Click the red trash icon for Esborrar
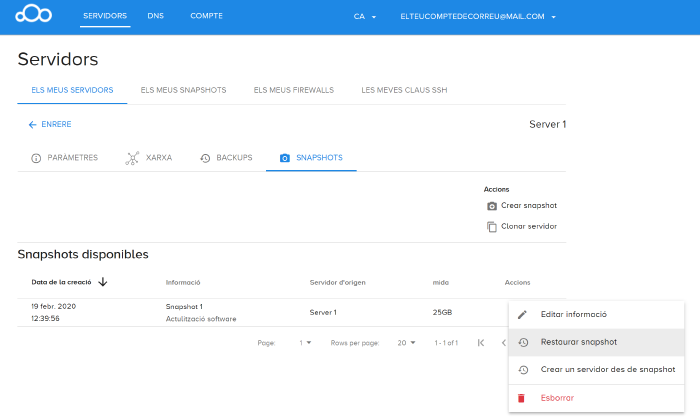Viewport: 700px width, 419px height. coord(523,398)
